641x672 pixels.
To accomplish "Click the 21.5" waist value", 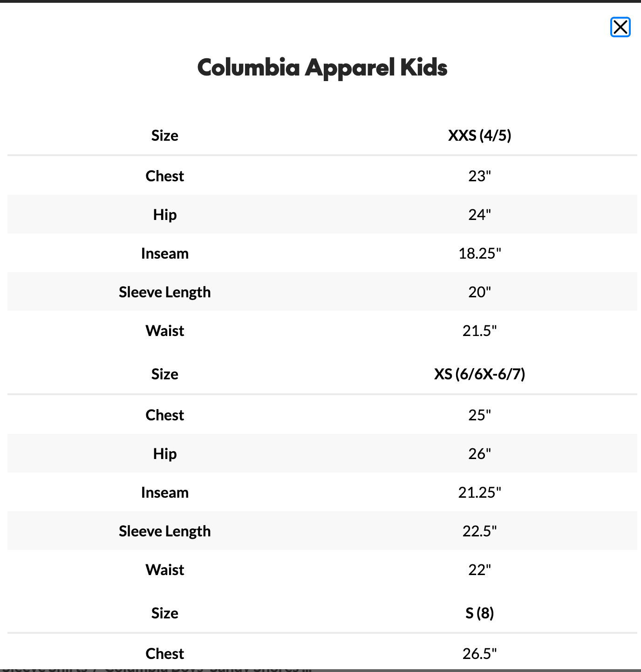I will coord(479,330).
